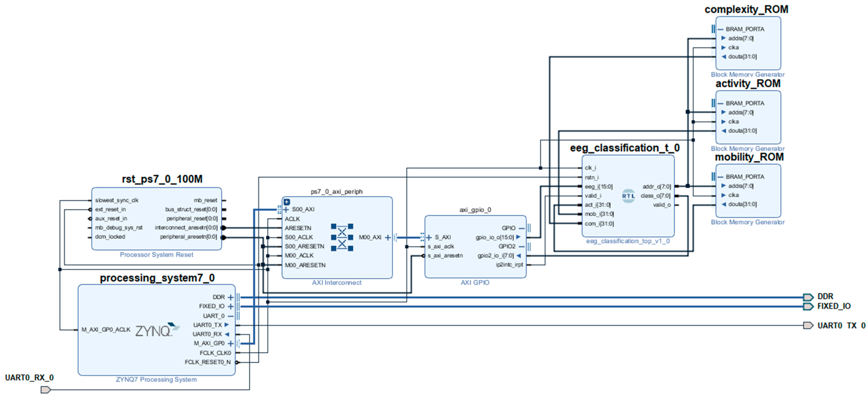Expand the S00_AXI interface plus sign

click(286, 209)
